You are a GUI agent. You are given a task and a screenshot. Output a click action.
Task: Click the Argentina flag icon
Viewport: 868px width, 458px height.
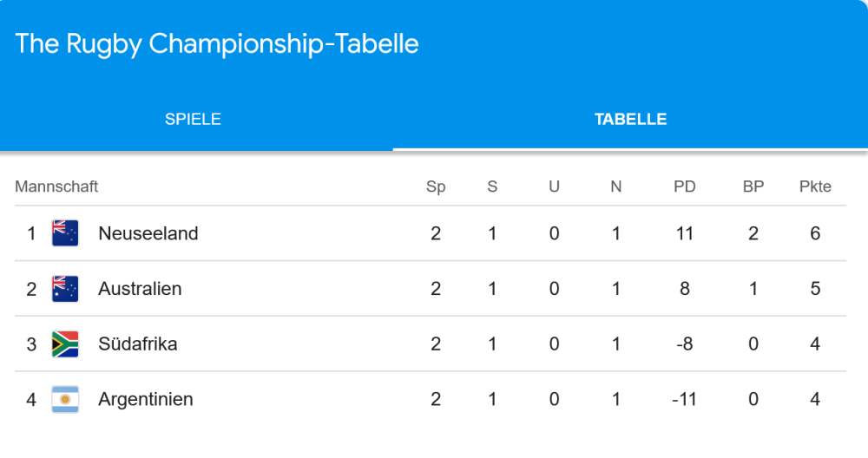pyautogui.click(x=65, y=400)
